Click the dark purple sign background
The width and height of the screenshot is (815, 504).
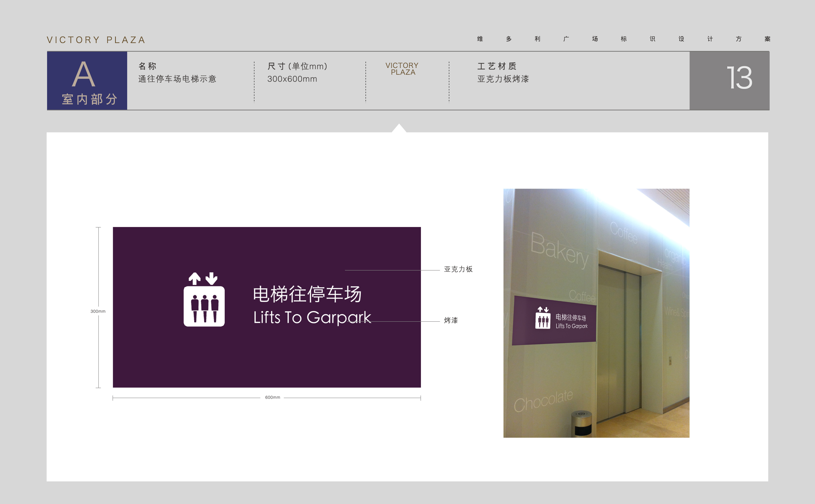pyautogui.click(x=267, y=360)
